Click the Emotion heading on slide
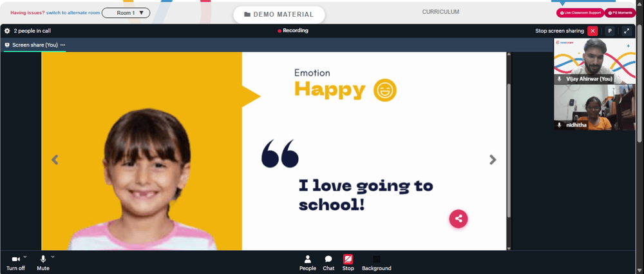The height and width of the screenshot is (274, 644). (x=312, y=73)
